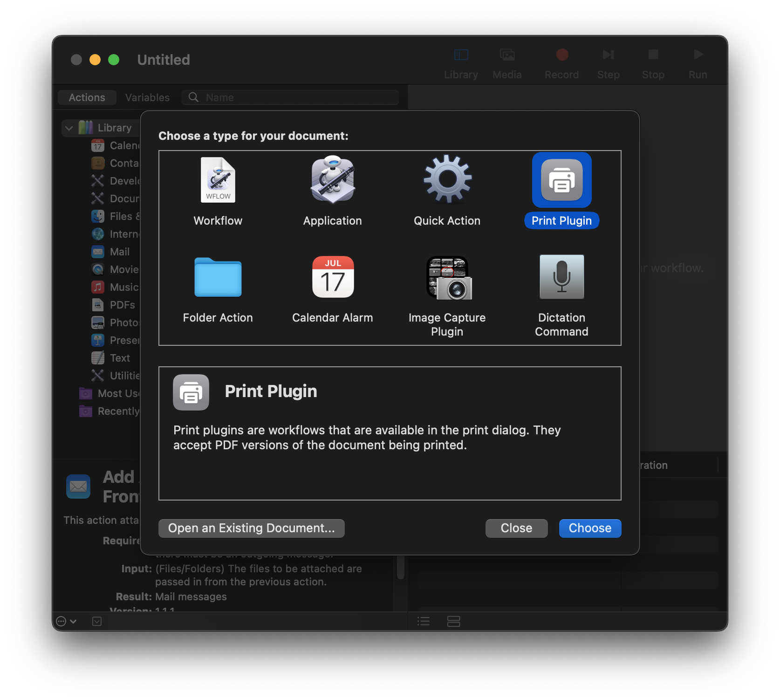Click the Step toolbar button
The width and height of the screenshot is (780, 700).
point(609,64)
